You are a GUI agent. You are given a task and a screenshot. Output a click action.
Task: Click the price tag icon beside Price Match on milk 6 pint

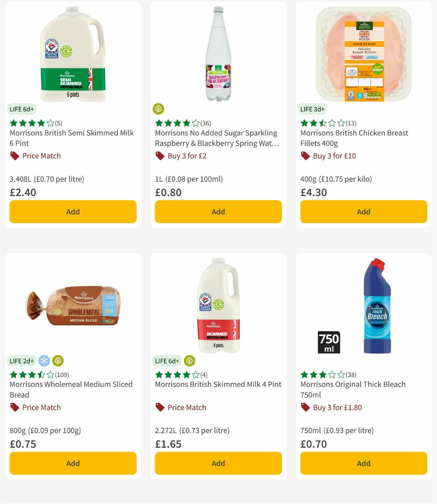tap(14, 155)
